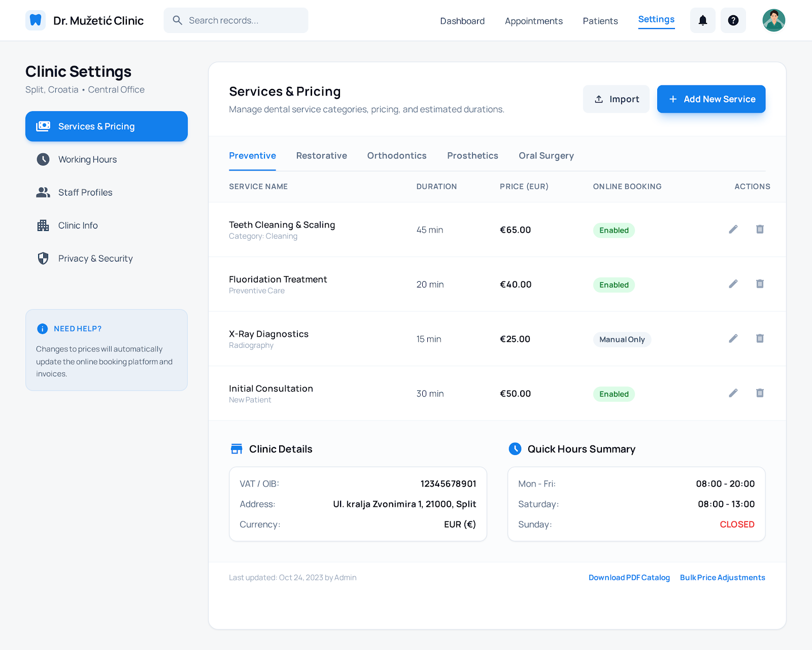Click the Import button

pos(616,99)
